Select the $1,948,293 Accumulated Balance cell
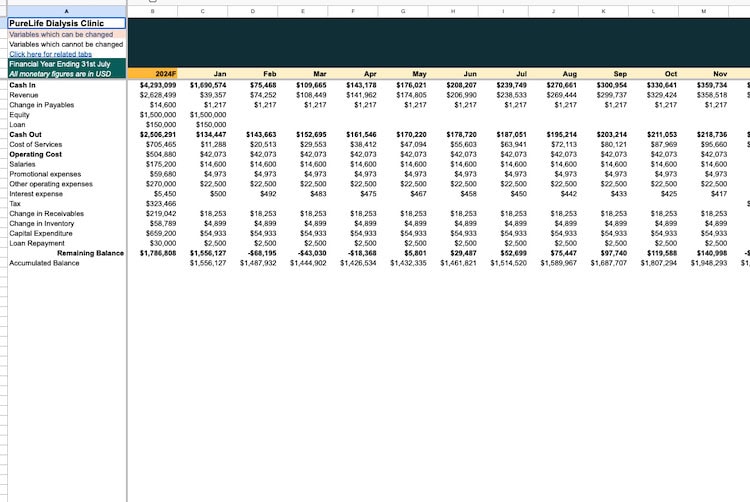 pos(704,263)
